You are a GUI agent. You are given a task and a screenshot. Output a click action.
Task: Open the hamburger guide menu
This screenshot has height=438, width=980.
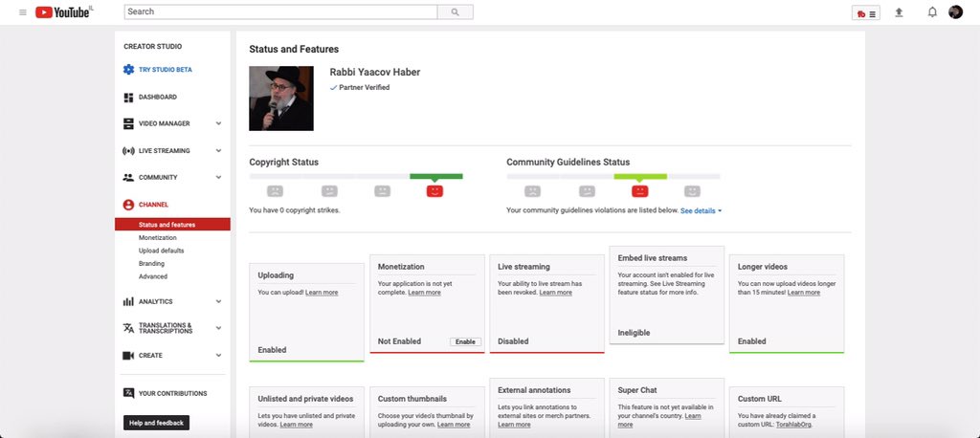click(x=23, y=12)
